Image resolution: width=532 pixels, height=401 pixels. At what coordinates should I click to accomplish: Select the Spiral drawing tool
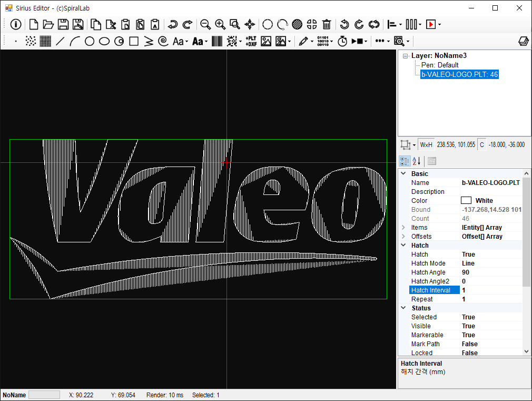click(163, 42)
